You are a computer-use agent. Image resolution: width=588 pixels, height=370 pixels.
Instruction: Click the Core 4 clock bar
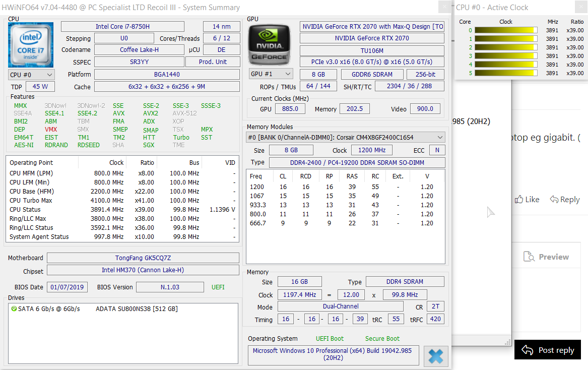coord(506,65)
